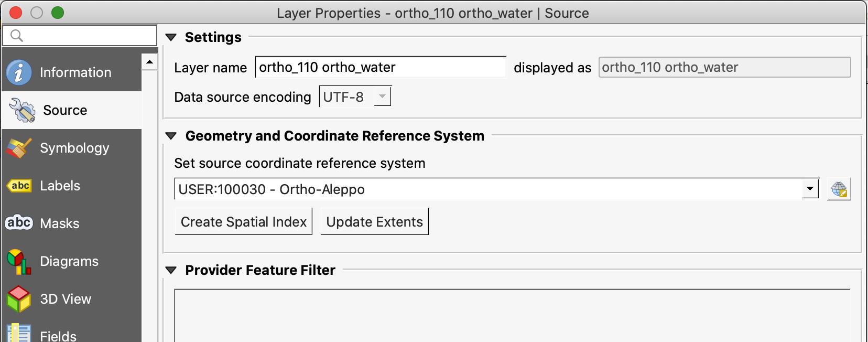Image resolution: width=868 pixels, height=342 pixels.
Task: Open the Masks abc icon
Action: pos(19,223)
